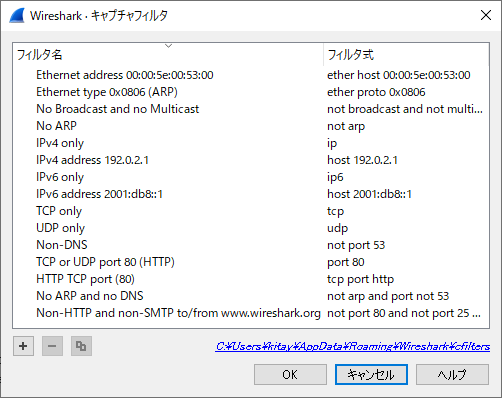Screen dimensions: 502x398
Task: Click the copy filter icon
Action: (x=81, y=346)
